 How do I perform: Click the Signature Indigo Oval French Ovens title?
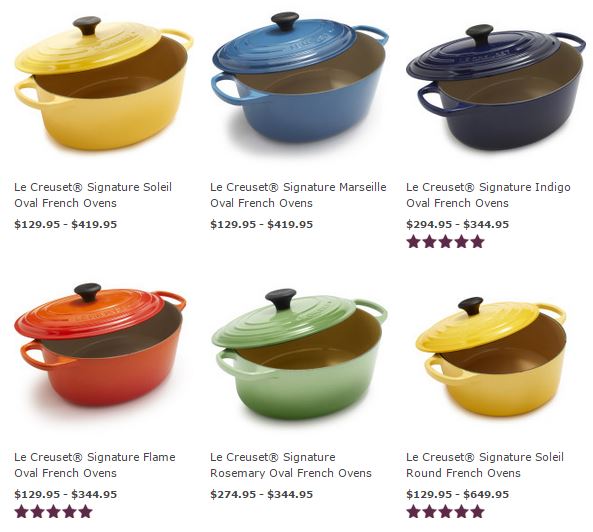(x=488, y=195)
